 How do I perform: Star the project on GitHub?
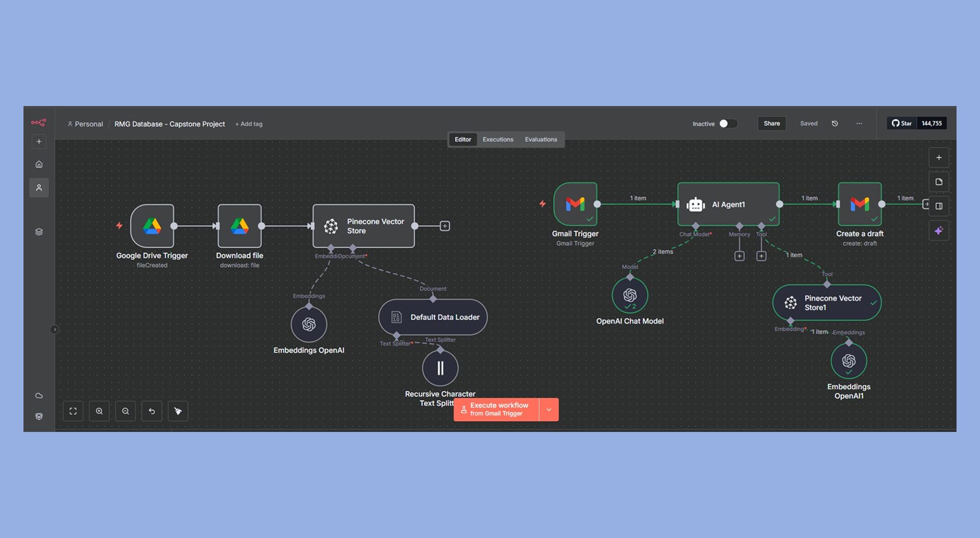(901, 123)
